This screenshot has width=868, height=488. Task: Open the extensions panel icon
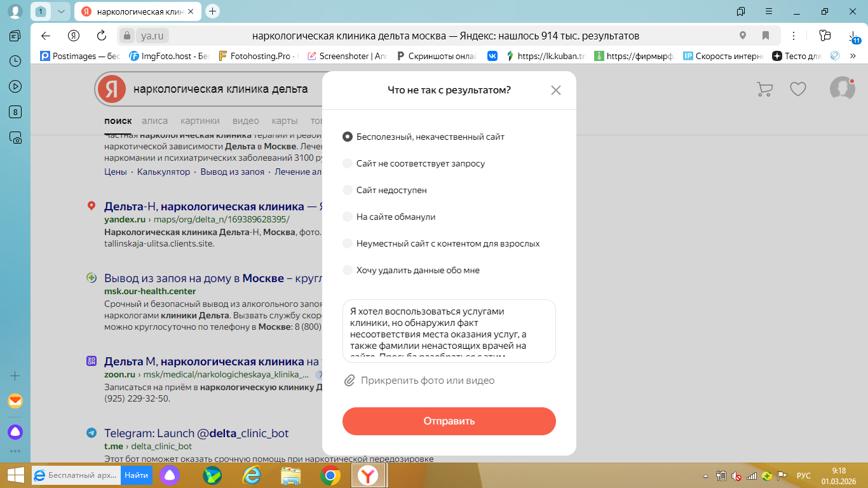click(825, 36)
